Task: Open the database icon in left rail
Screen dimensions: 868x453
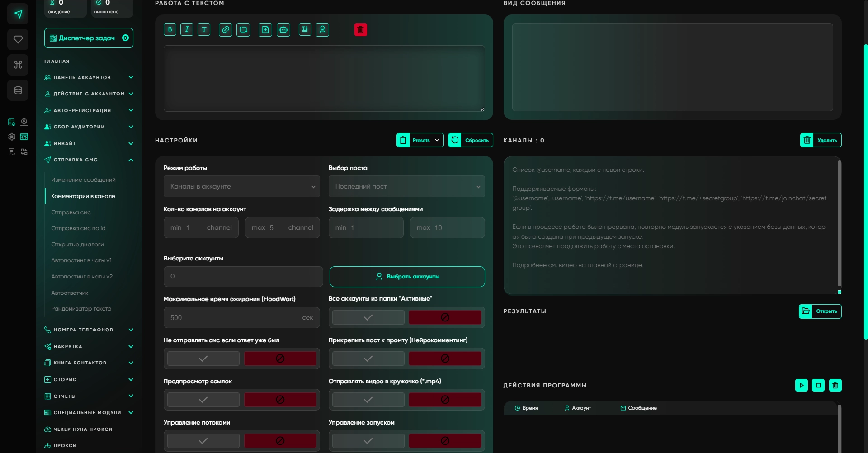Action: (18, 90)
